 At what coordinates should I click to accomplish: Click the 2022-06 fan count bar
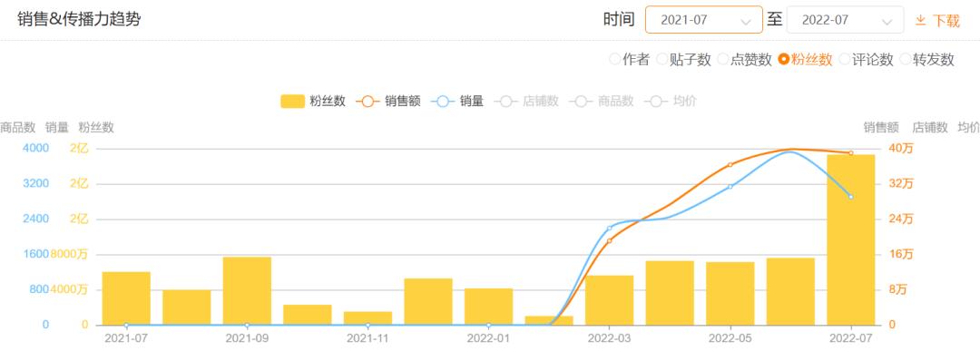click(790, 292)
